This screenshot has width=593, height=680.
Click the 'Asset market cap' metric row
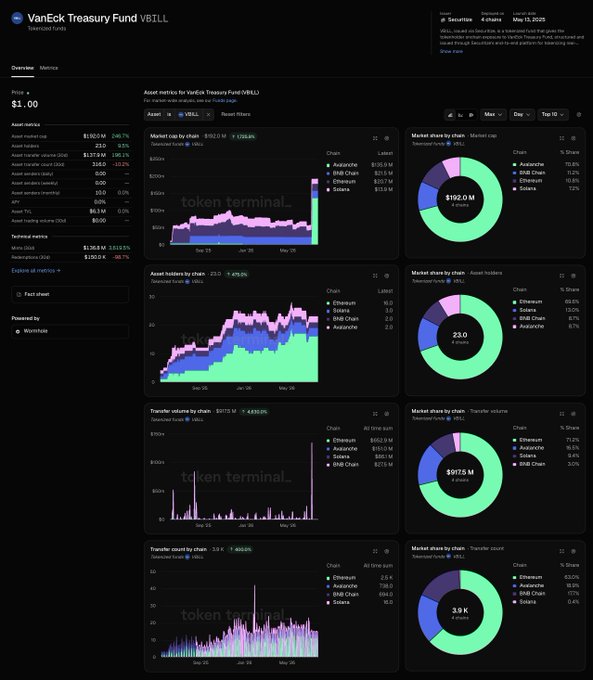click(70, 136)
